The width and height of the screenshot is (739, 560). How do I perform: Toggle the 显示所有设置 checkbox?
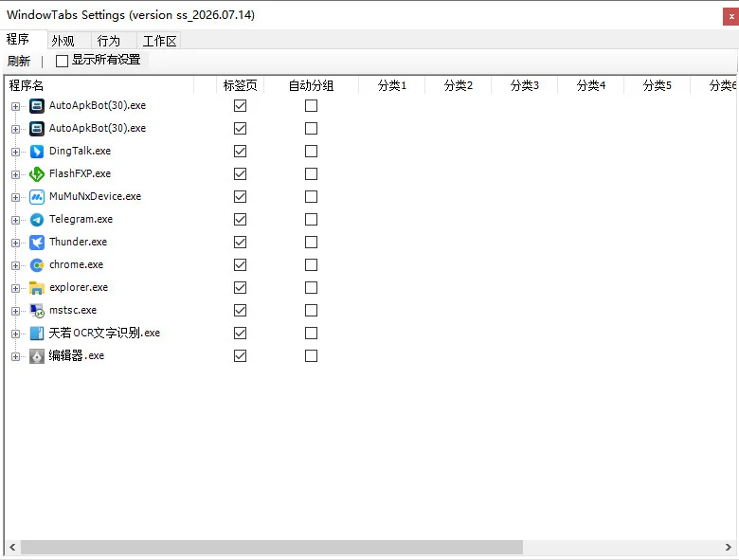click(x=62, y=61)
